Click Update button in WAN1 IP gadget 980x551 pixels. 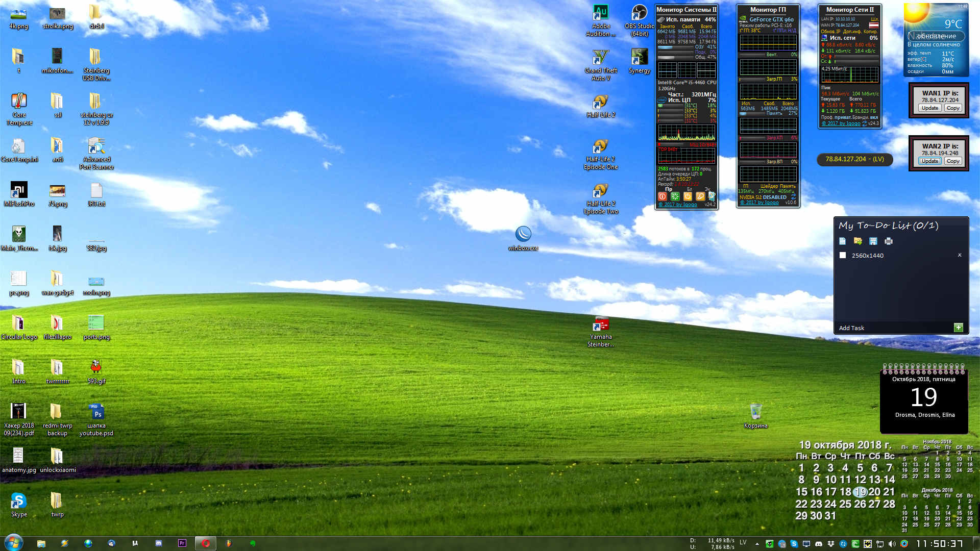930,108
